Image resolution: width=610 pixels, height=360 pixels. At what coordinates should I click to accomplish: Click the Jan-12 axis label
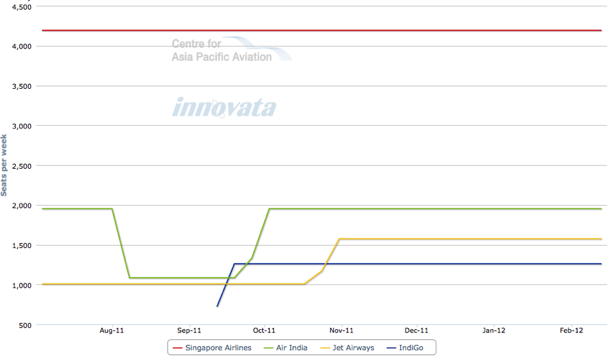tap(494, 330)
